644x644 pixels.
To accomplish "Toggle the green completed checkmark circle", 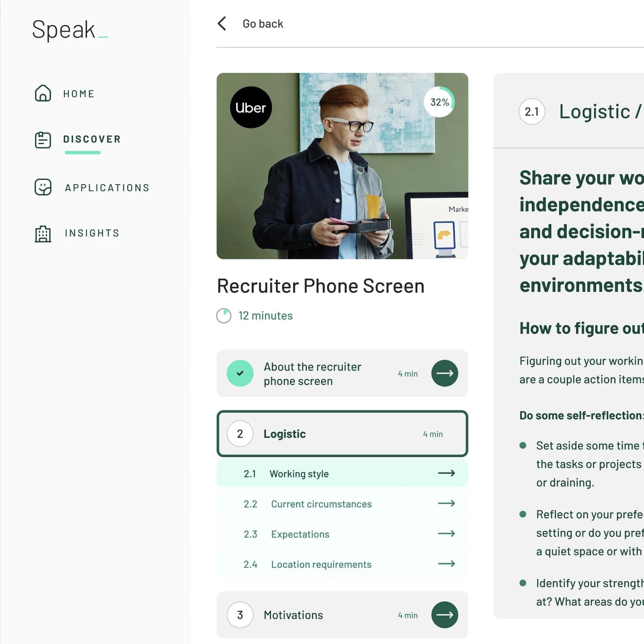I will coord(240,373).
